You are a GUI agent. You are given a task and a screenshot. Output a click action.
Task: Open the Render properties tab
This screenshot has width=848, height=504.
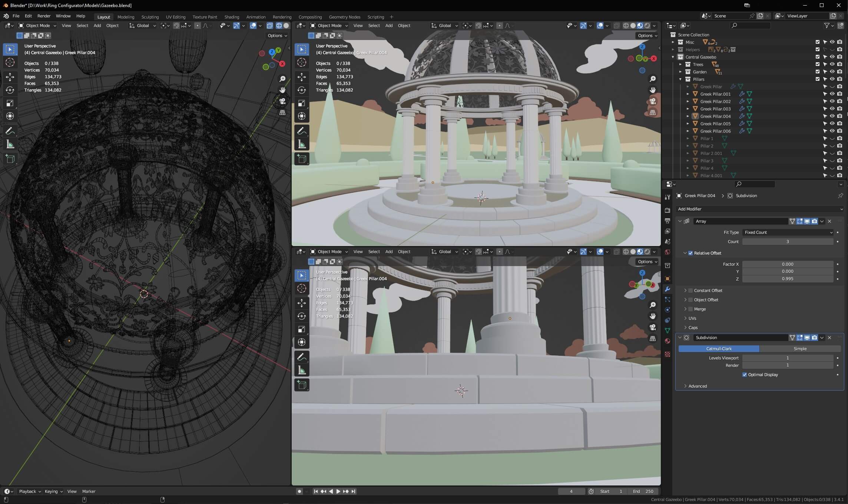pos(668,210)
